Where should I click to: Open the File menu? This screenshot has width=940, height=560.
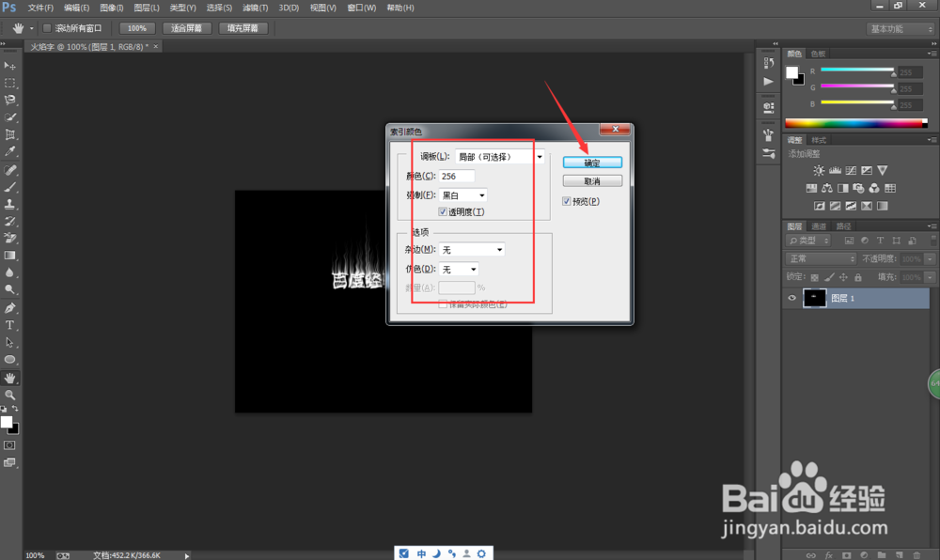click(40, 8)
